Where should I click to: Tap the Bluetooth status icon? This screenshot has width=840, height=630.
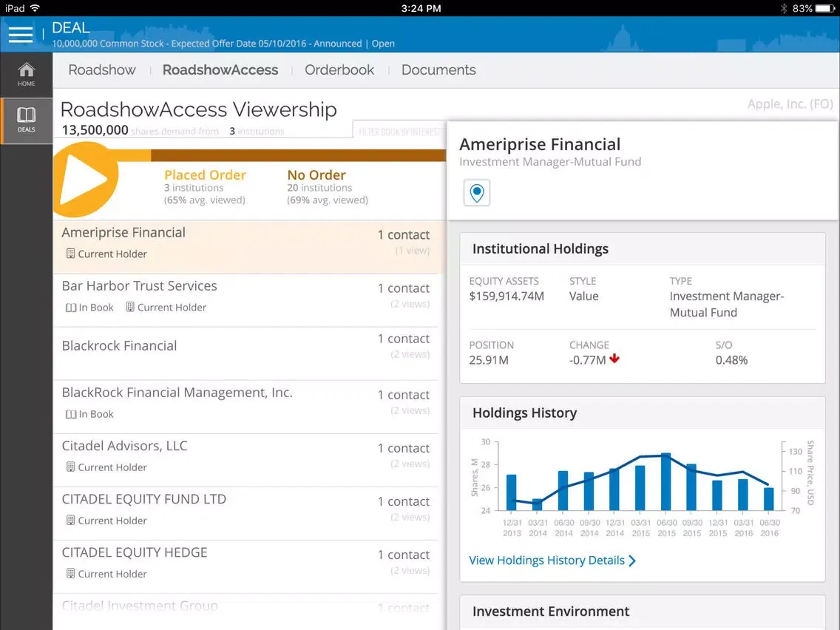(x=783, y=8)
